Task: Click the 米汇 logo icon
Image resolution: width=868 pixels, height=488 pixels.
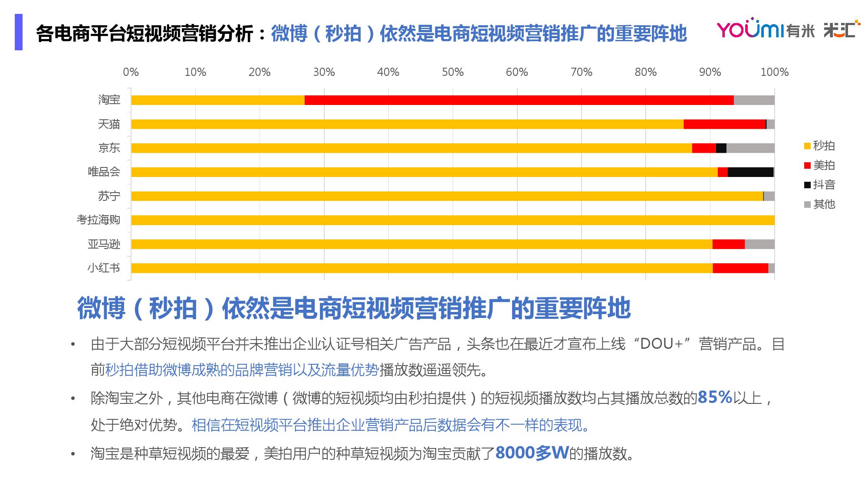Action: click(x=842, y=29)
